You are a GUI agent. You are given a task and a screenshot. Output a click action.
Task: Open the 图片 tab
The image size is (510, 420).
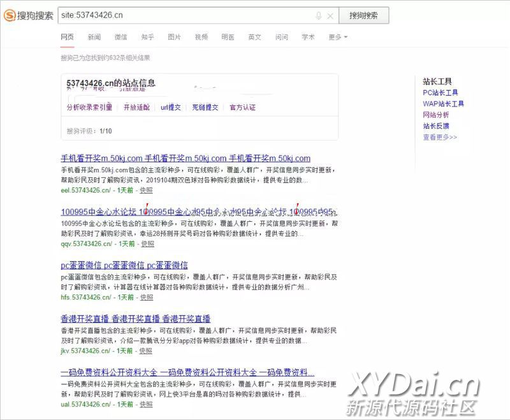[x=174, y=37]
